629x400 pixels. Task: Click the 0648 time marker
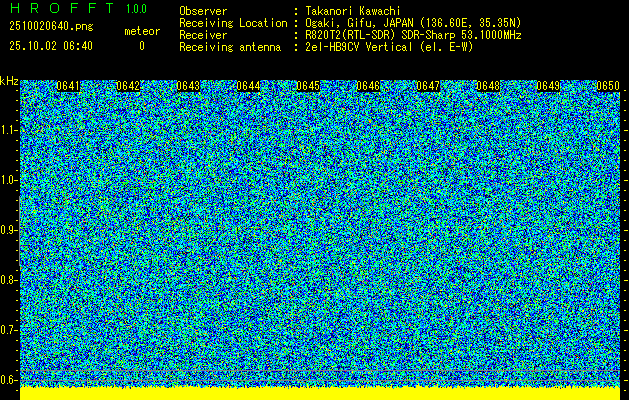pos(488,86)
